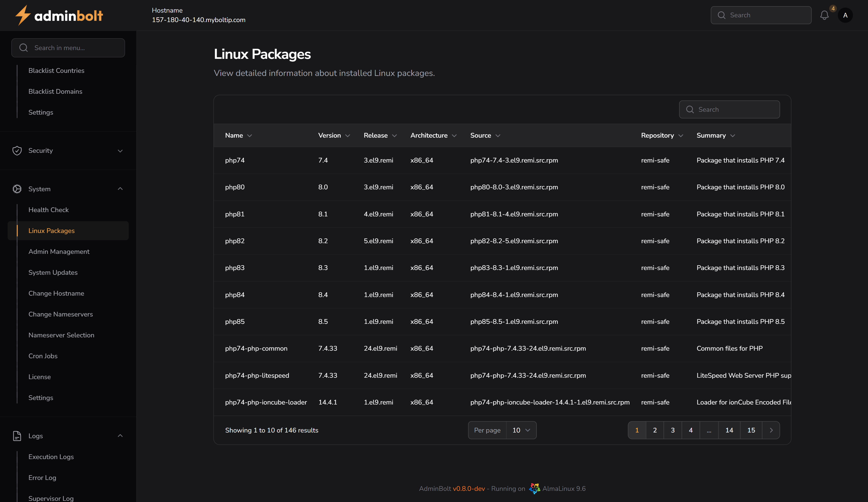The height and width of the screenshot is (502, 868).
Task: Collapse the Logs section
Action: coord(120,436)
